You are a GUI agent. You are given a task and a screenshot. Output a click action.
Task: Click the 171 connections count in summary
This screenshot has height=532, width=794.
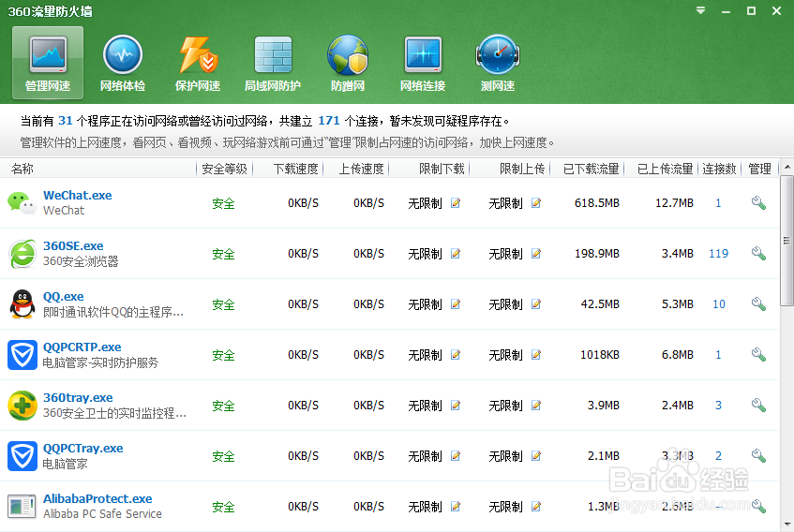(x=329, y=121)
